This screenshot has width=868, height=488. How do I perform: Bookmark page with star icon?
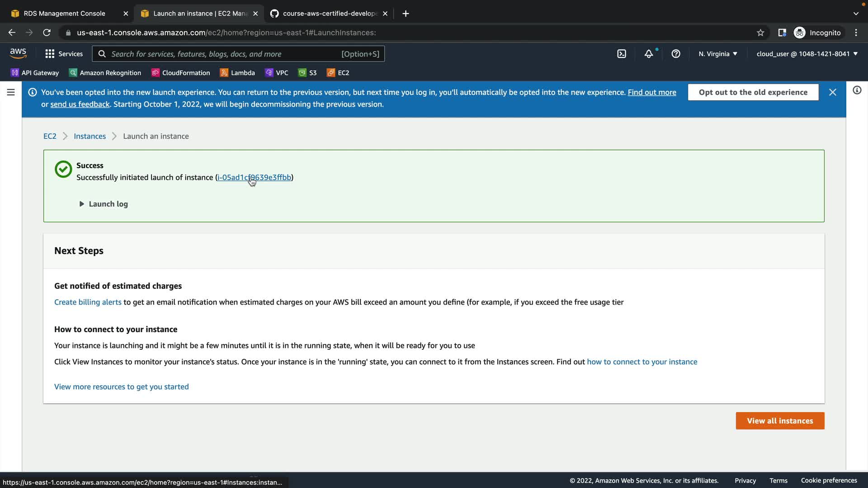(760, 33)
